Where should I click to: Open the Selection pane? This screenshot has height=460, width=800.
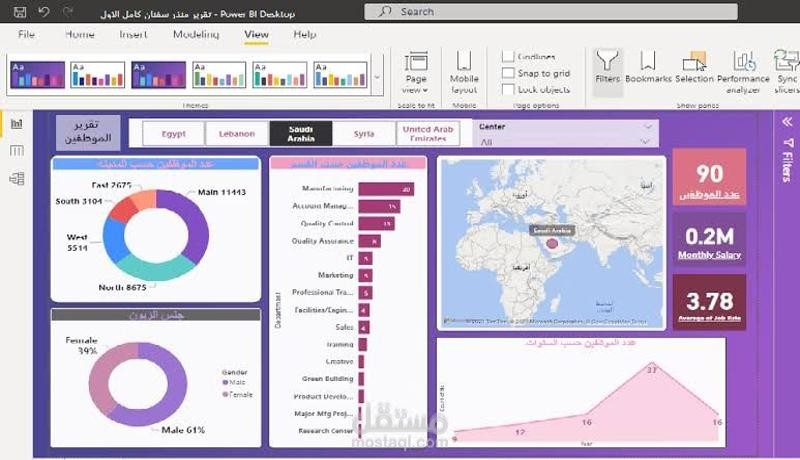(694, 66)
